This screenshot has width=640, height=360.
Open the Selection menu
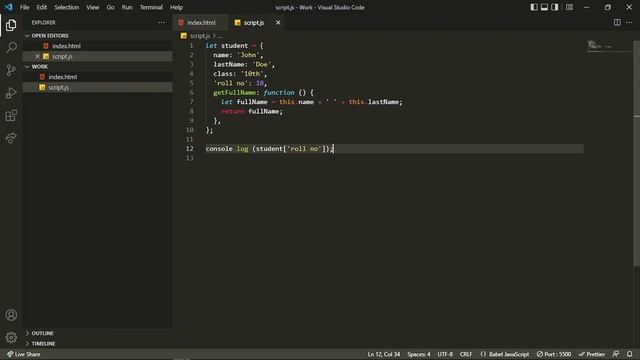(67, 7)
